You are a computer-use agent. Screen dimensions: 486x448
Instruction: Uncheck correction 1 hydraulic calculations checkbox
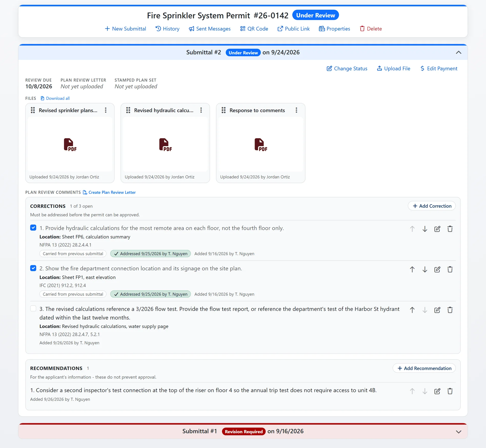pos(33,228)
